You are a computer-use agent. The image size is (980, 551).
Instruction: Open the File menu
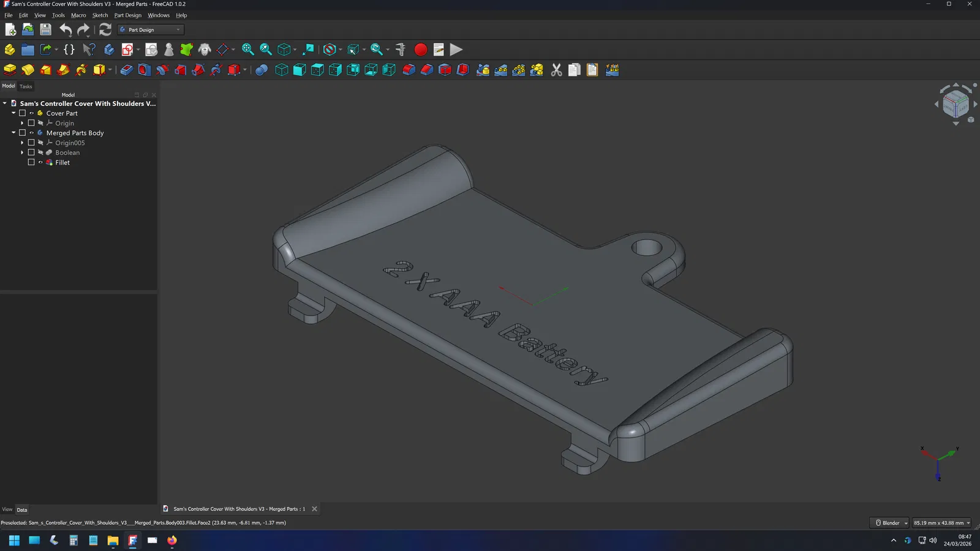pos(9,15)
